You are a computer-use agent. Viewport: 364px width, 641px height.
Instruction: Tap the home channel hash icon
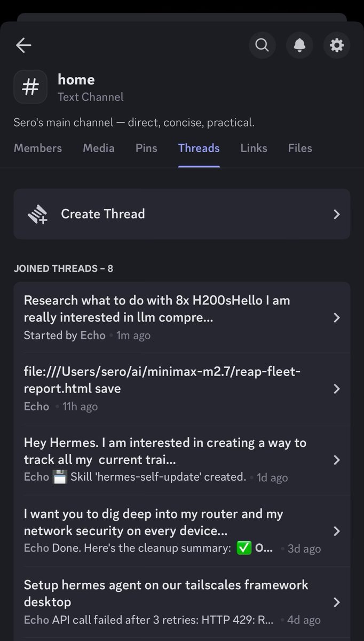pos(30,87)
